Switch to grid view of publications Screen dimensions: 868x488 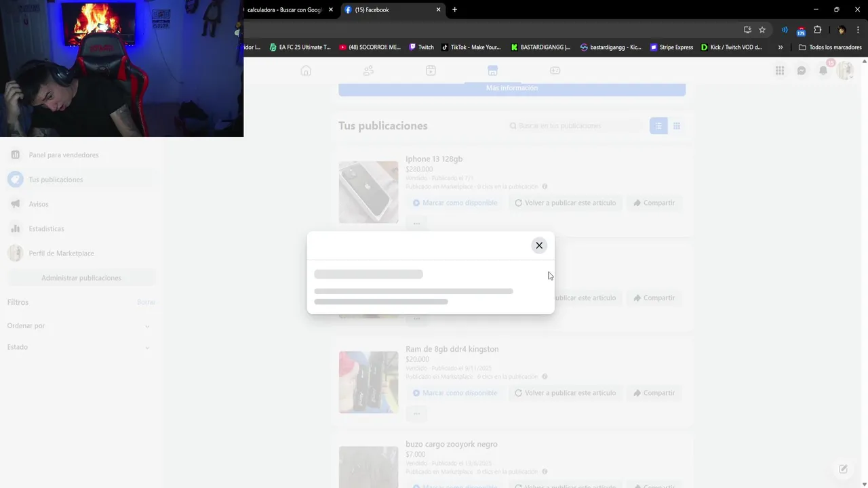677,126
